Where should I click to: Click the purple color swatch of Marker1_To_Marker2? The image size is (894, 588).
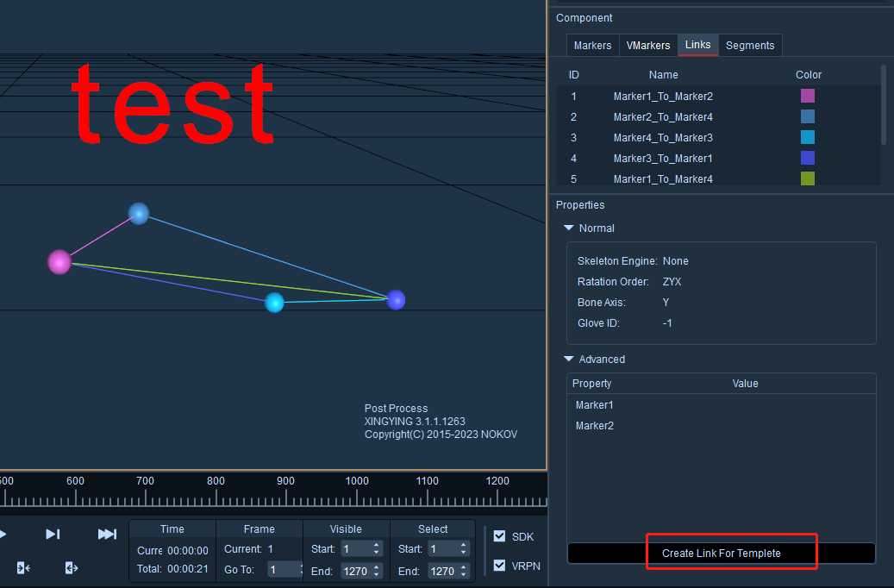(807, 96)
